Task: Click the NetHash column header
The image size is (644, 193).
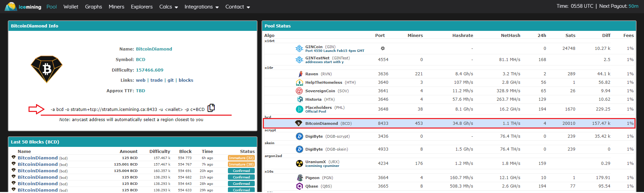Action: [x=511, y=35]
